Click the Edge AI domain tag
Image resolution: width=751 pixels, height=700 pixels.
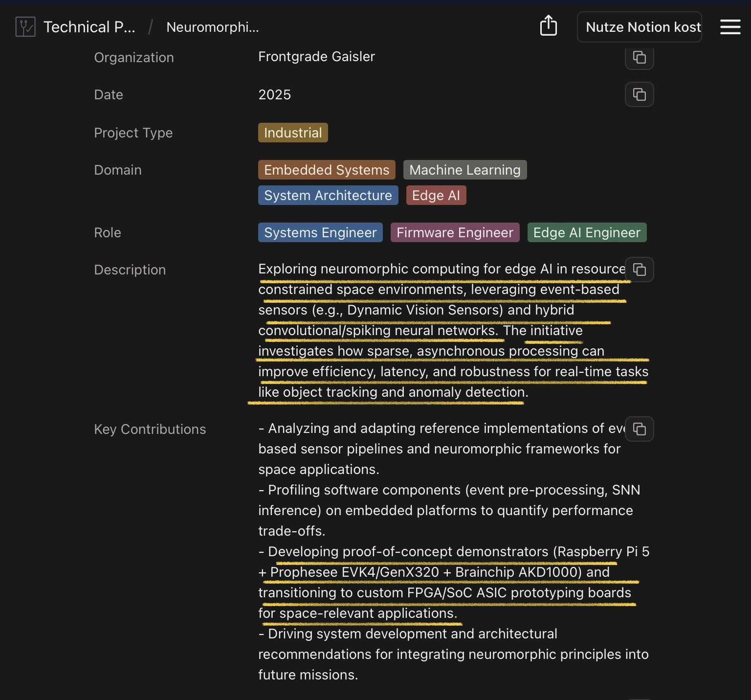(x=436, y=195)
